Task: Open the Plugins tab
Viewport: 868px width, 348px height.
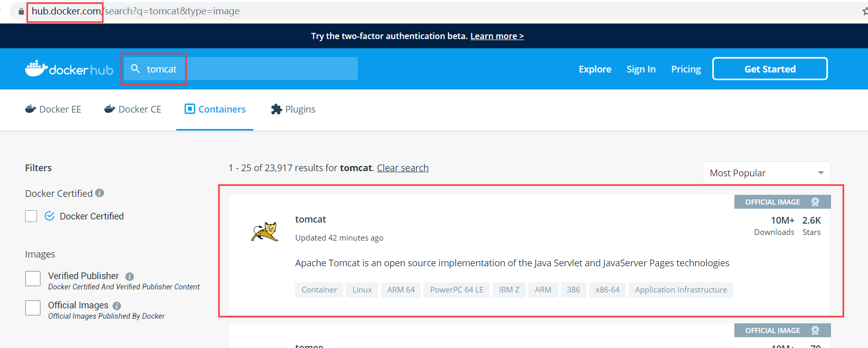Action: [x=293, y=109]
